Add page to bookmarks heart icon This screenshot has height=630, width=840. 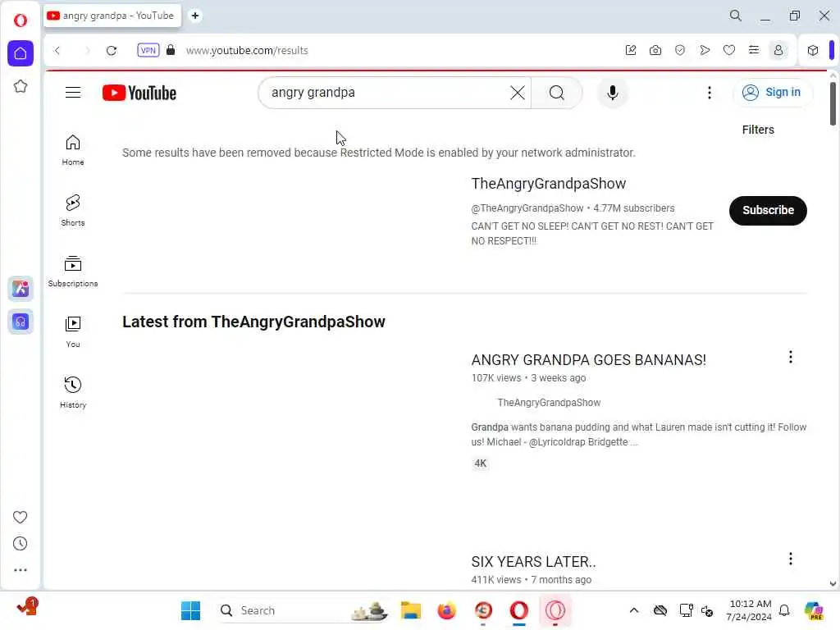(729, 50)
